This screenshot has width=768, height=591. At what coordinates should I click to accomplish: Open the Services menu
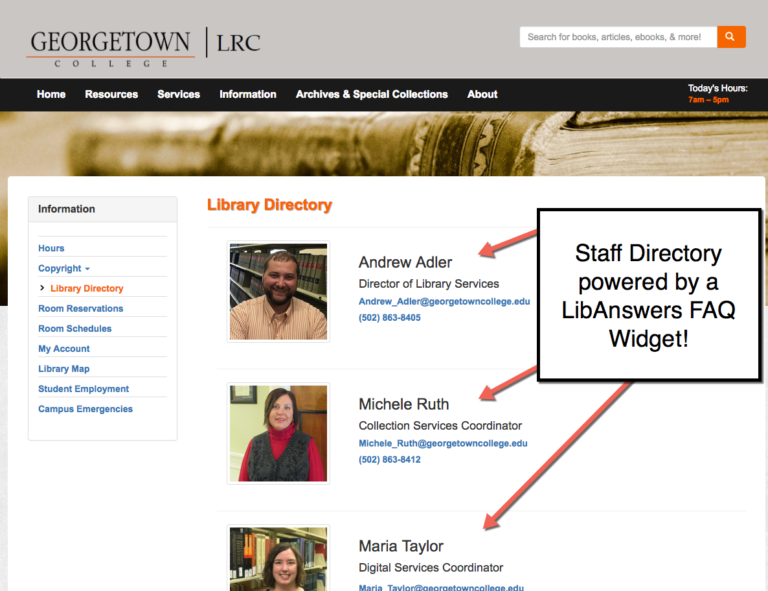tap(178, 95)
